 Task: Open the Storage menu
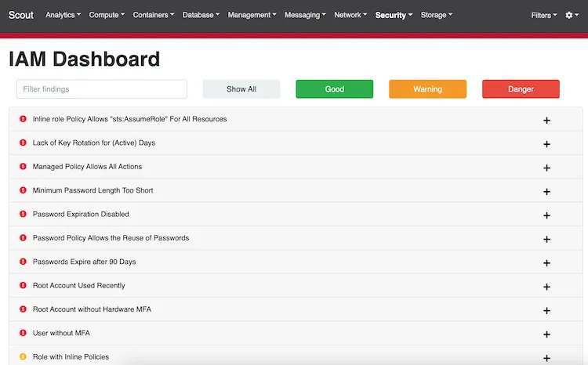[437, 15]
